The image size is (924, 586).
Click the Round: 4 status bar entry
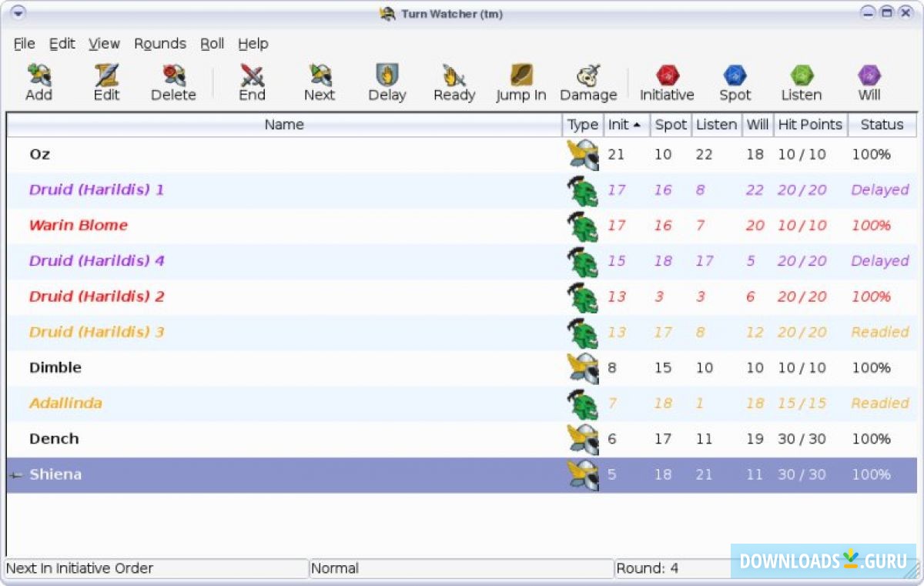coord(648,568)
